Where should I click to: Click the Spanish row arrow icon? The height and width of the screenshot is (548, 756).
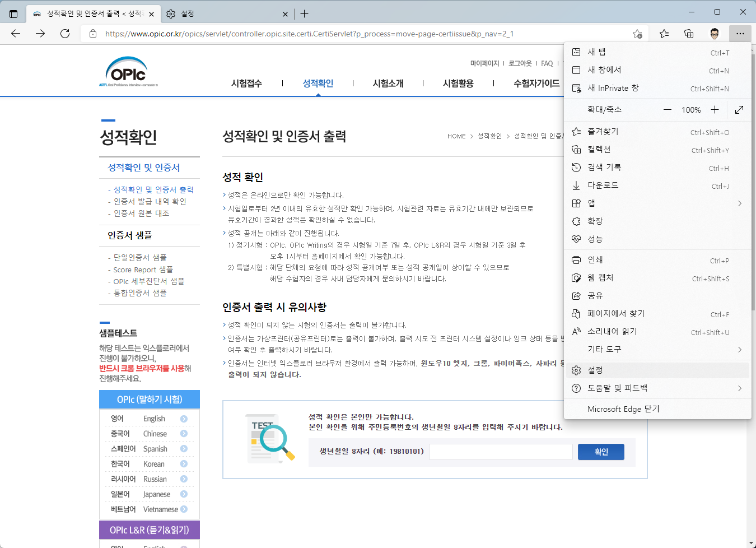pyautogui.click(x=184, y=449)
